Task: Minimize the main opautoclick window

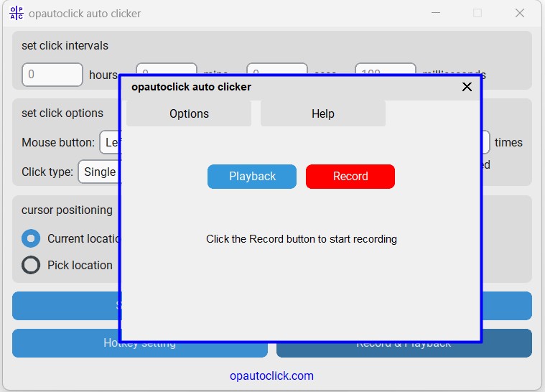Action: [x=436, y=13]
